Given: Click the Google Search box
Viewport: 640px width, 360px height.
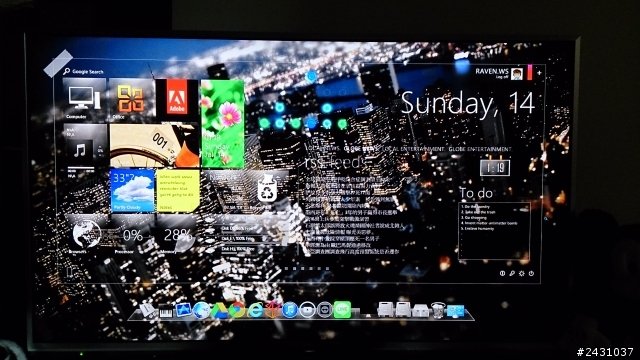Looking at the screenshot, I should (84, 71).
